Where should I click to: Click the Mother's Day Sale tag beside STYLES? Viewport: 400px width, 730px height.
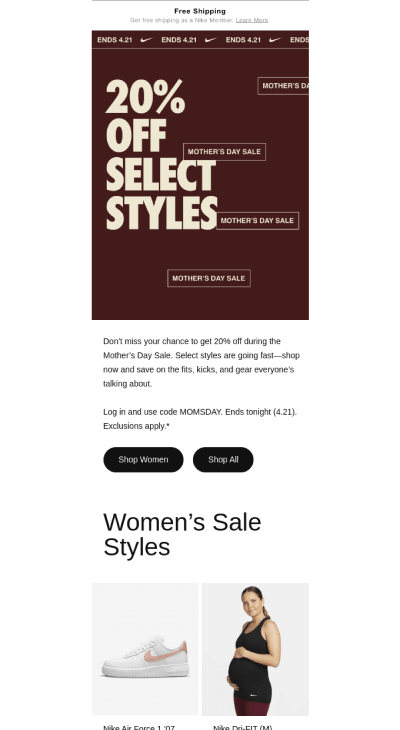[x=257, y=221]
